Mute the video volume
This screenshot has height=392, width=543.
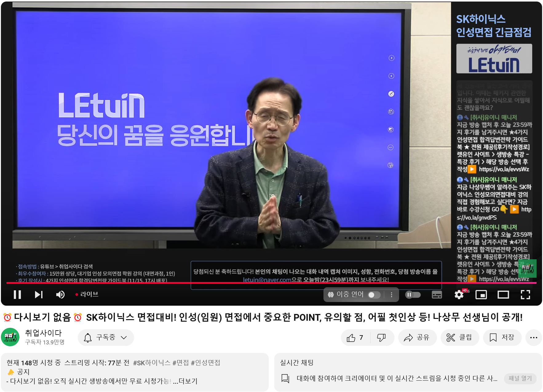[60, 295]
